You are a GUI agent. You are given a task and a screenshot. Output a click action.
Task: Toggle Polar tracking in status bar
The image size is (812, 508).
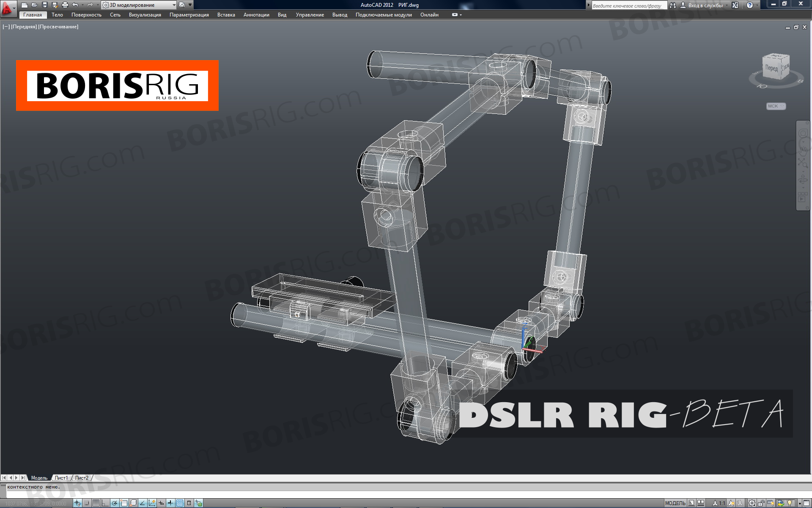point(115,503)
